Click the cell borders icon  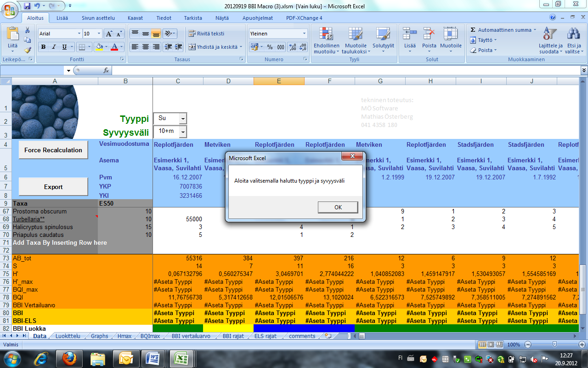tap(81, 47)
